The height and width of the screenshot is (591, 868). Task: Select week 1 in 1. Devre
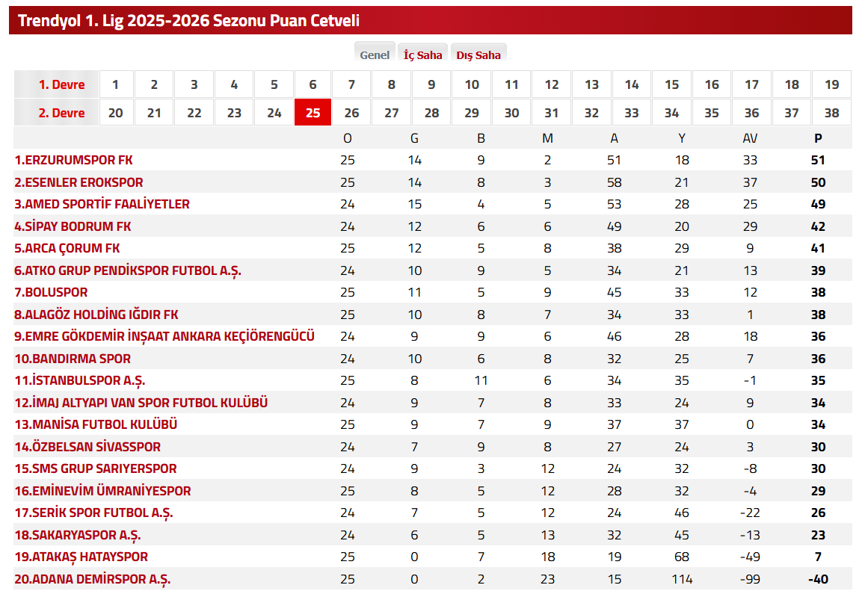tap(115, 84)
